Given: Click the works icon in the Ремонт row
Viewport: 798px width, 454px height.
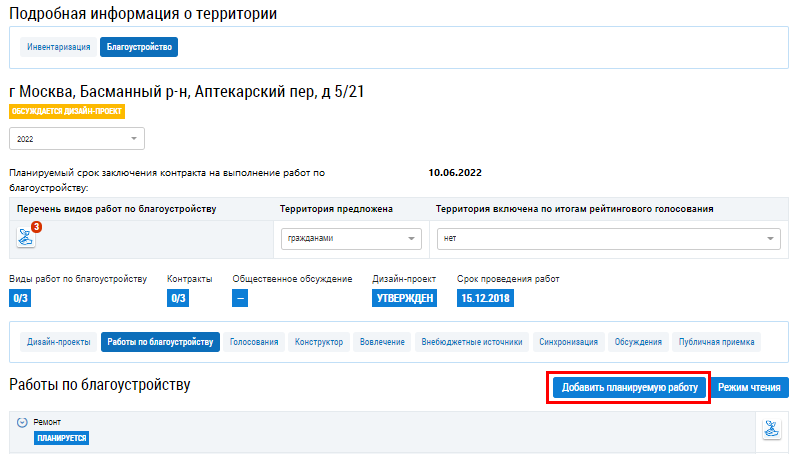Looking at the screenshot, I should tap(772, 429).
